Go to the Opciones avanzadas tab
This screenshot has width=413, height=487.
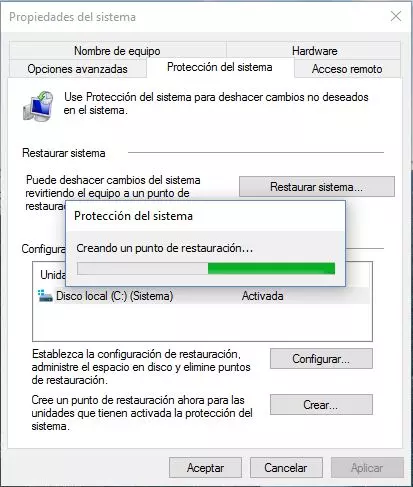click(78, 69)
